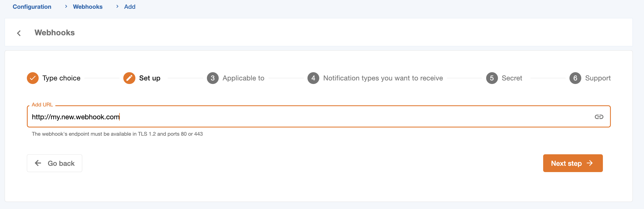The image size is (644, 209).
Task: Select step 6 circle icon
Action: click(x=575, y=78)
